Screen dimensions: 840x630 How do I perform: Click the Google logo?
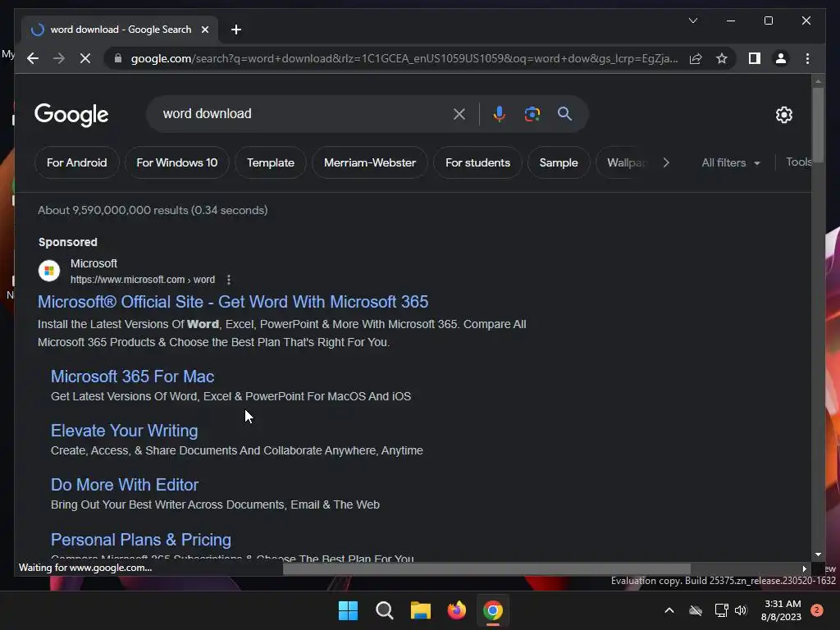click(71, 115)
